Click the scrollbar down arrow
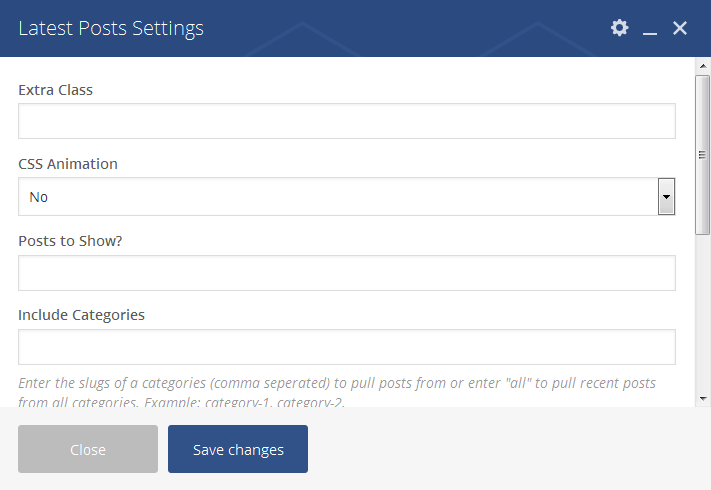Viewport: 711px width, 490px height. pyautogui.click(x=702, y=397)
